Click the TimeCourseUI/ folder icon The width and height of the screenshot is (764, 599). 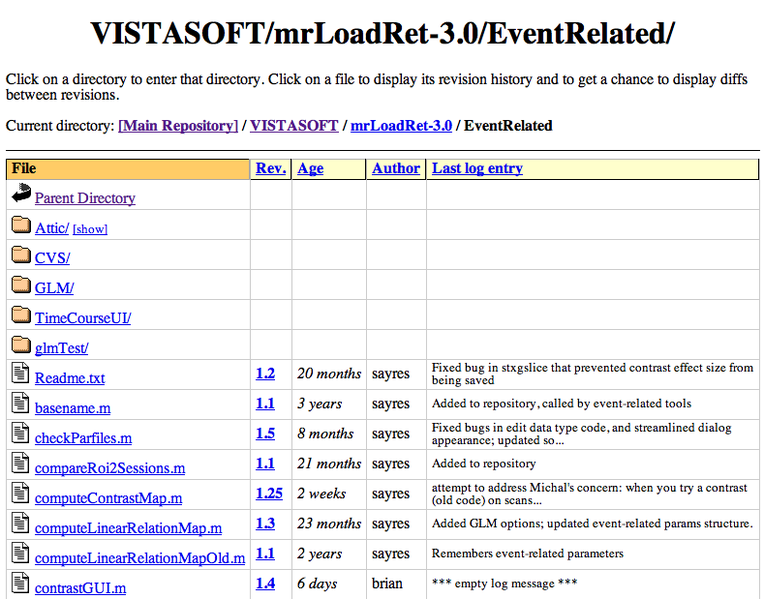pos(21,316)
